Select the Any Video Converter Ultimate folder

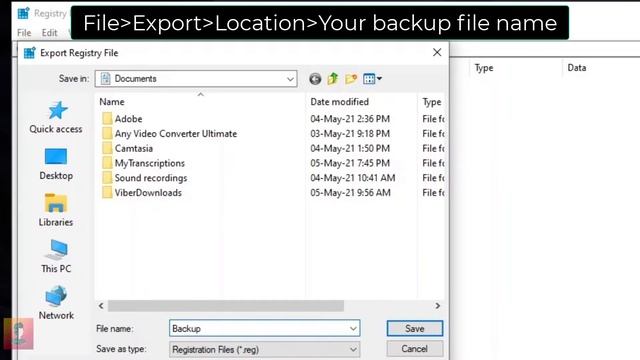[x=169, y=133]
